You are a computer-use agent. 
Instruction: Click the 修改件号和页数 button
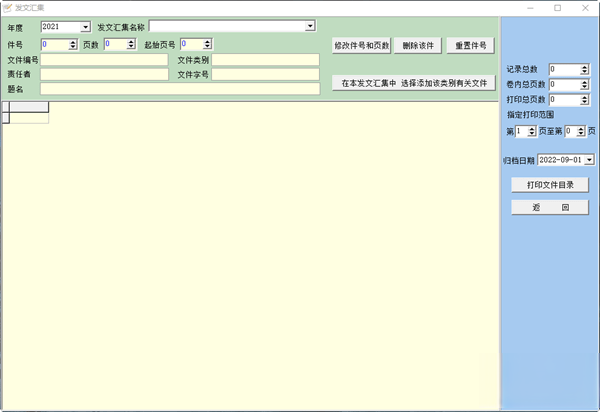point(362,46)
